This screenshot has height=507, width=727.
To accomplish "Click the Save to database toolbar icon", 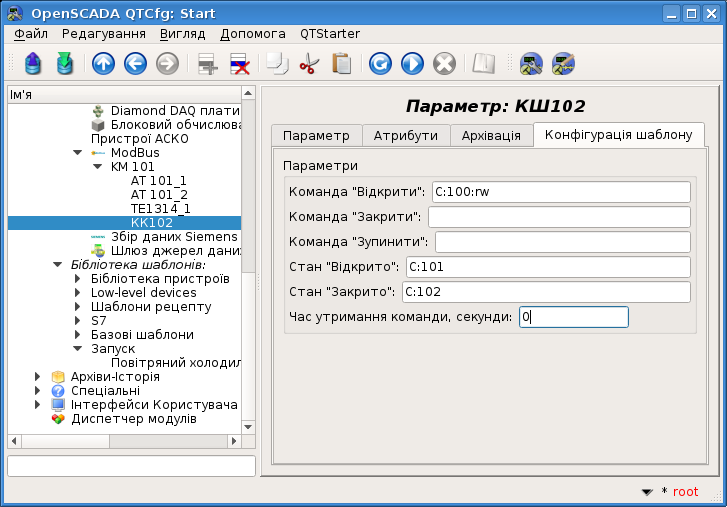I will tap(65, 63).
